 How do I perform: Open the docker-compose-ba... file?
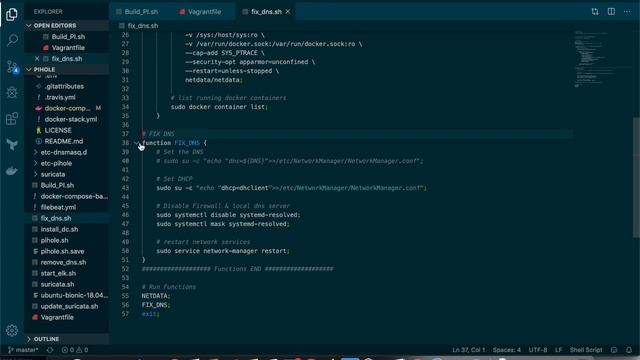74,196
